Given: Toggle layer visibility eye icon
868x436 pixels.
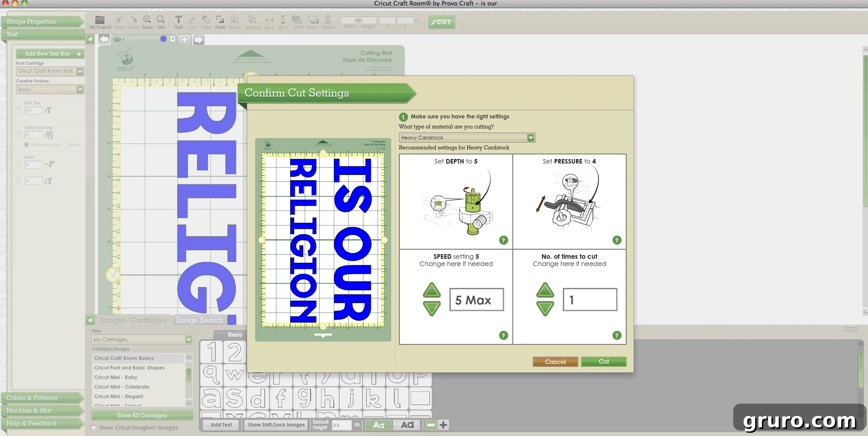Looking at the screenshot, I should (117, 39).
